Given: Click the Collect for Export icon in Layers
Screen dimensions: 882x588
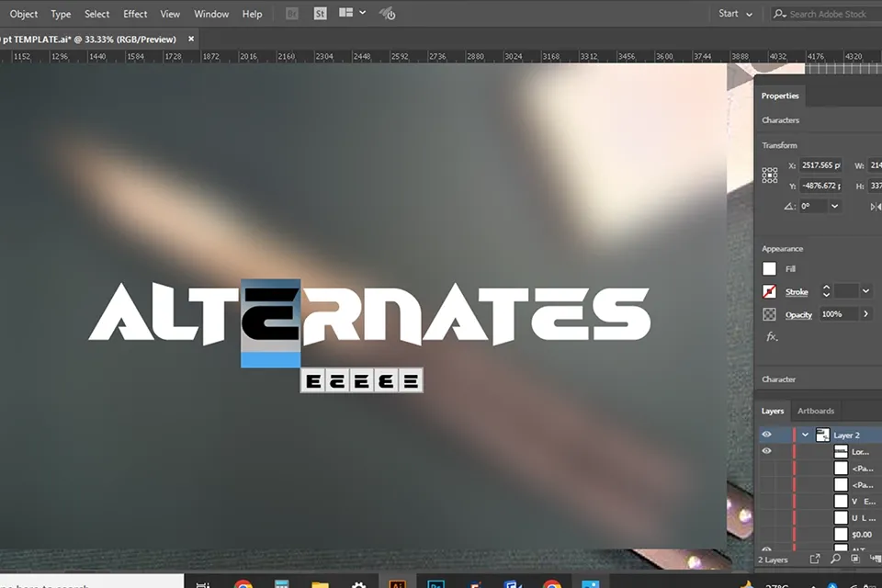Looking at the screenshot, I should point(815,558).
